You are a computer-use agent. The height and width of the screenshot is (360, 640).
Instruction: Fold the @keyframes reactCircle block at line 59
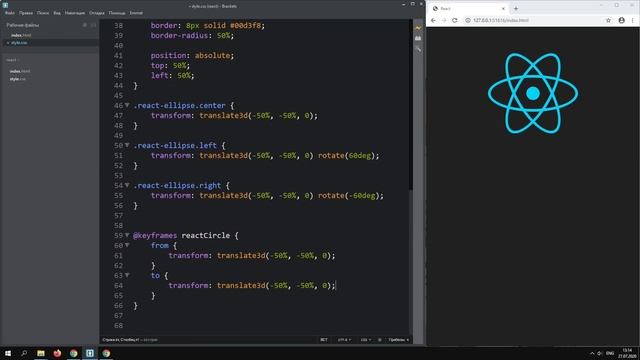pyautogui.click(x=127, y=236)
